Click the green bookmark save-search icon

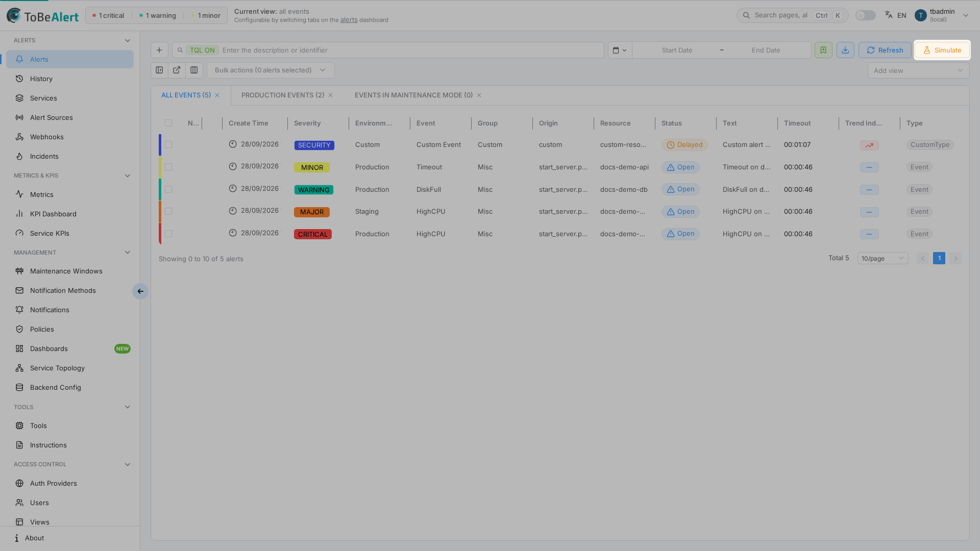[823, 50]
